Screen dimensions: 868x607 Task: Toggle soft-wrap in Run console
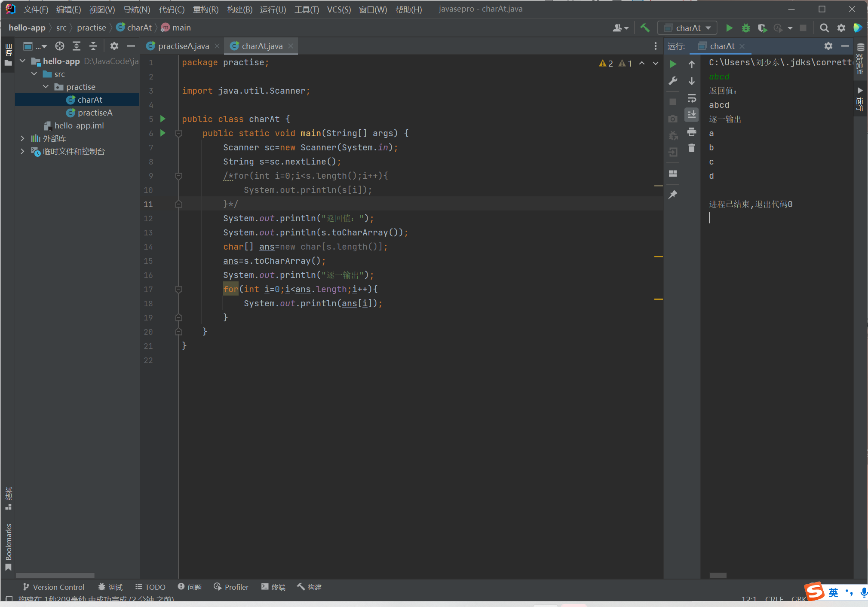[691, 98]
